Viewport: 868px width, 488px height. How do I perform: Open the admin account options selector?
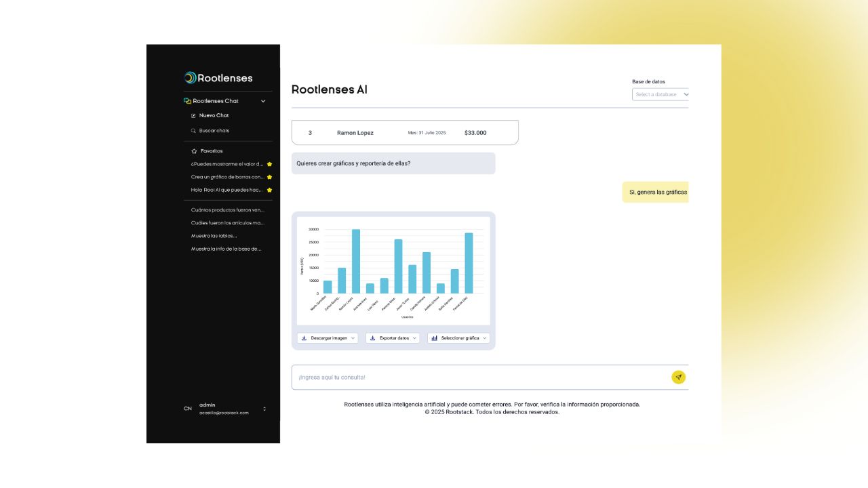coord(264,409)
